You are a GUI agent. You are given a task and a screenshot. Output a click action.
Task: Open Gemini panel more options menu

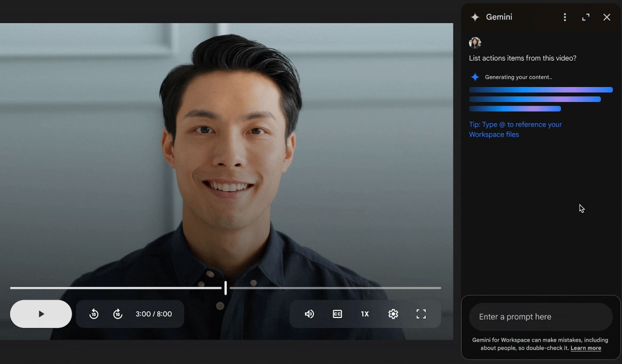point(565,17)
